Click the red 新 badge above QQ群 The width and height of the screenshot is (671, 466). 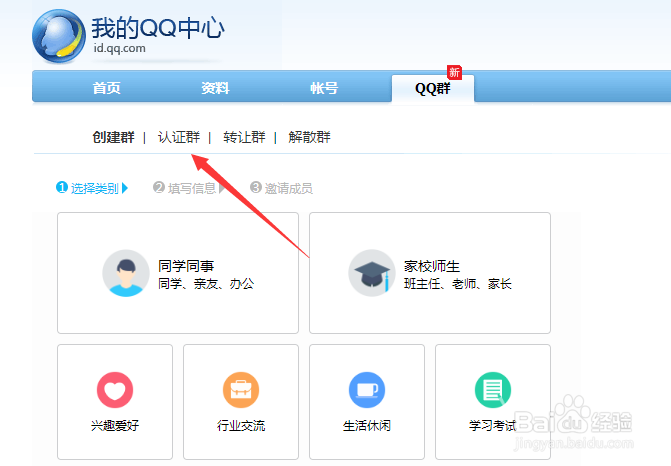454,72
